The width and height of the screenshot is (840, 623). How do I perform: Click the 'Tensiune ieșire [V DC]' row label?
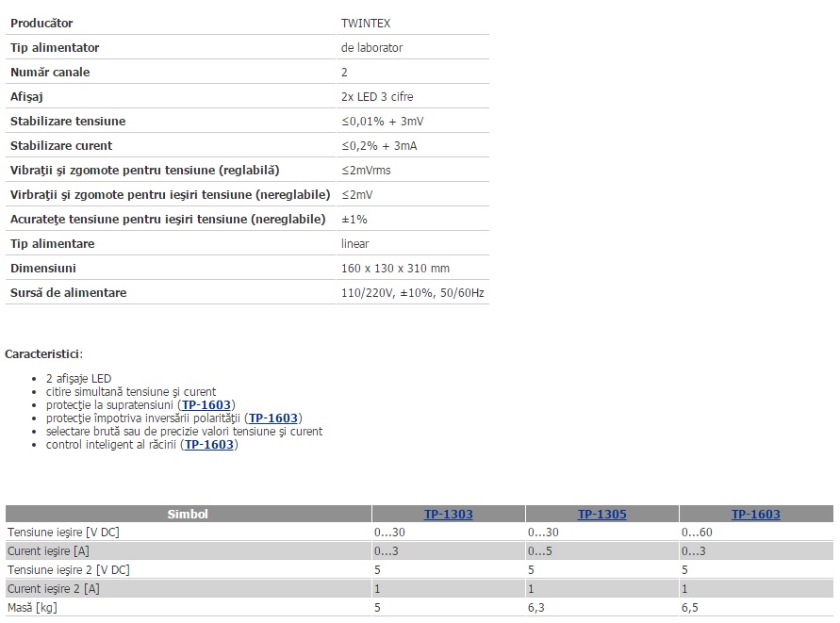63,533
